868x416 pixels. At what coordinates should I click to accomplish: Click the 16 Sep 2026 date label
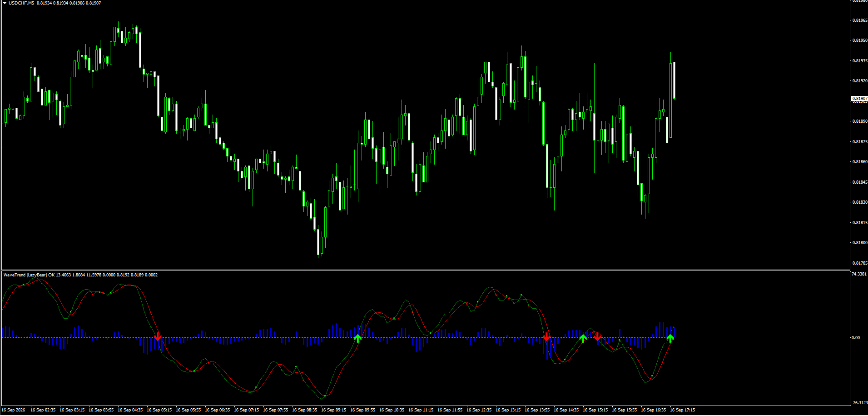[x=14, y=410]
